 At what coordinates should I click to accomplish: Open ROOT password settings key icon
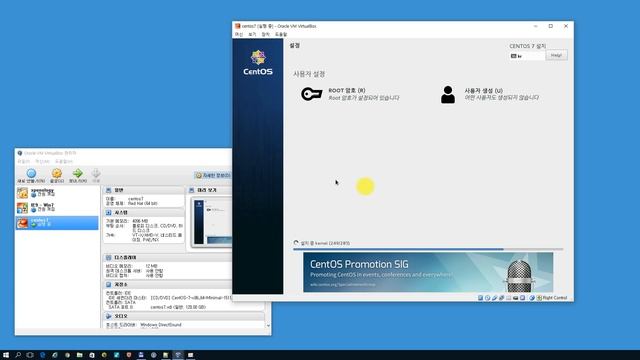(x=311, y=94)
